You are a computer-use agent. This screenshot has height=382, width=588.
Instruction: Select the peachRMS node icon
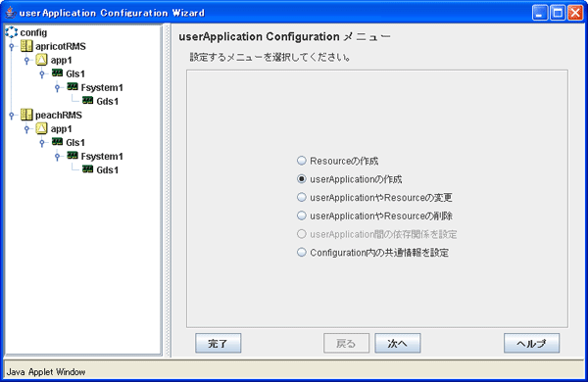26,115
